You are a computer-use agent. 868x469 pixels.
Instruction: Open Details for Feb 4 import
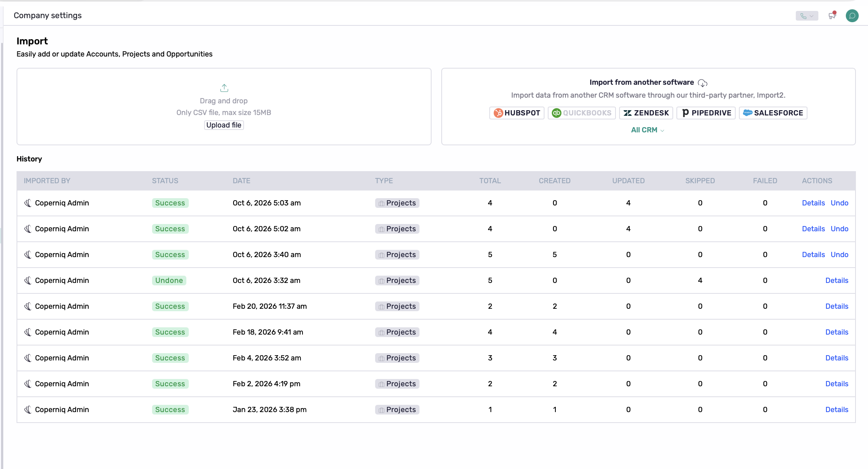837,358
